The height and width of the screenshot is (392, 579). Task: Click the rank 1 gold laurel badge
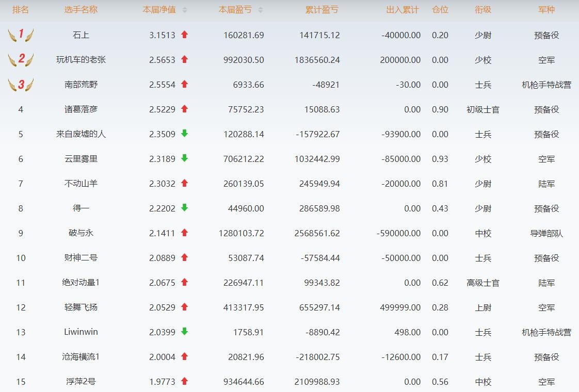(21, 35)
